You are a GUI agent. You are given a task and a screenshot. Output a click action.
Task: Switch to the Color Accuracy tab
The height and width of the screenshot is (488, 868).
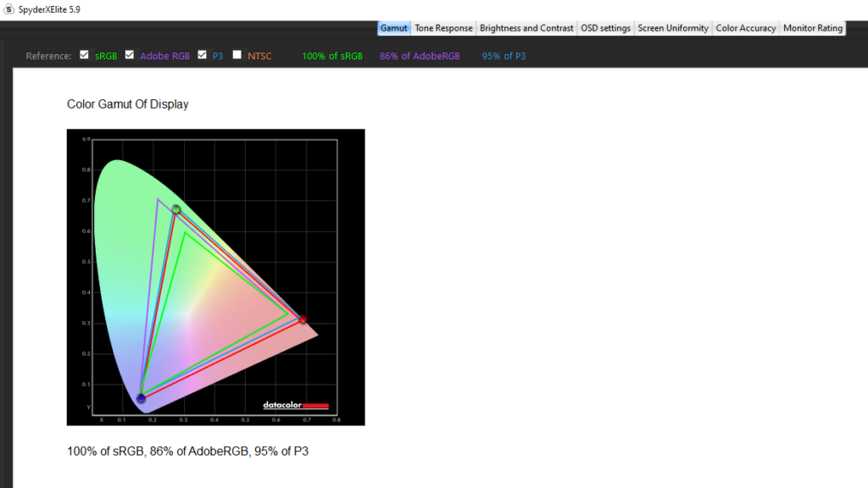746,28
